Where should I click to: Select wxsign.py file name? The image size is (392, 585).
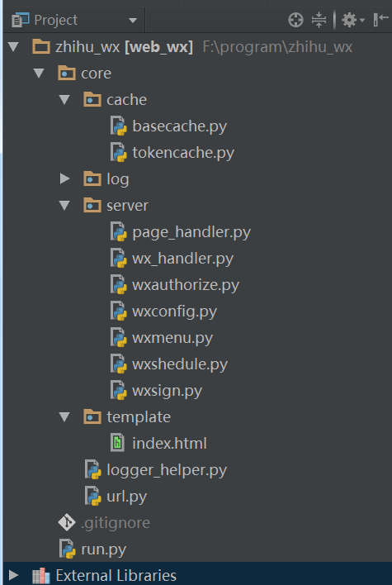point(168,391)
